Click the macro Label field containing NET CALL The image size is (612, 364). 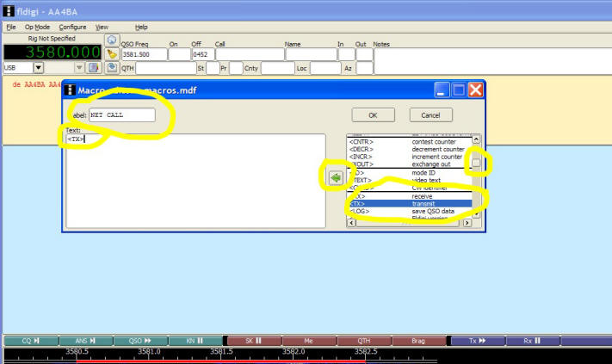[x=121, y=114]
